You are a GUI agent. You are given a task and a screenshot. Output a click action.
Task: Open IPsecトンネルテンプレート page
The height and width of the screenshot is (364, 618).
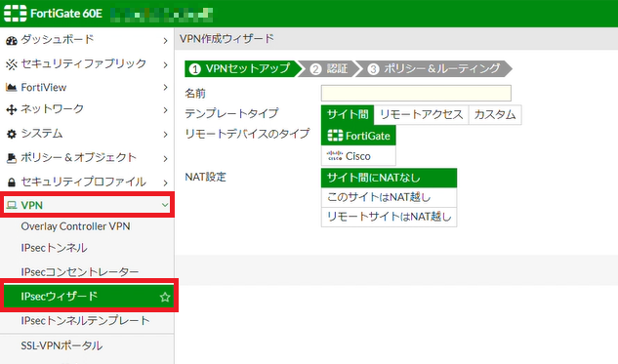[x=85, y=321]
